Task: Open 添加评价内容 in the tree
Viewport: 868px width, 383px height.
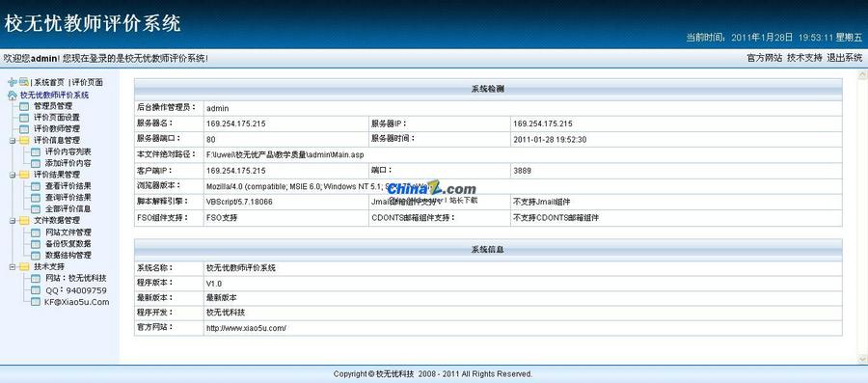Action: tap(68, 163)
